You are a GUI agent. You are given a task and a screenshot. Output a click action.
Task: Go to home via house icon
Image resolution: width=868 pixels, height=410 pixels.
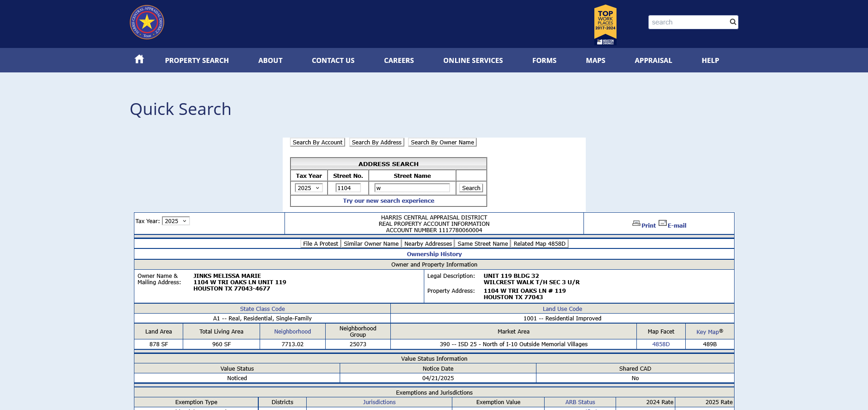(139, 59)
